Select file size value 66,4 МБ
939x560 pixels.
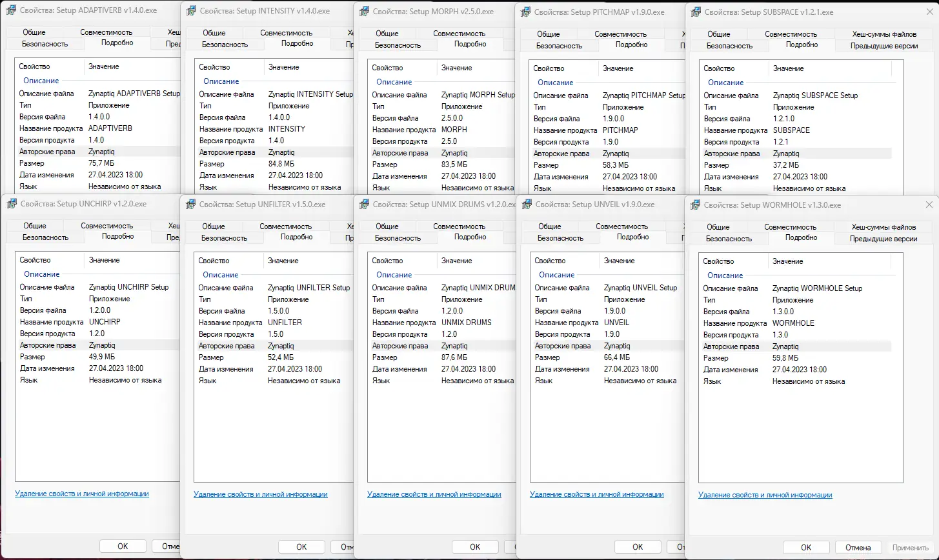(x=617, y=357)
